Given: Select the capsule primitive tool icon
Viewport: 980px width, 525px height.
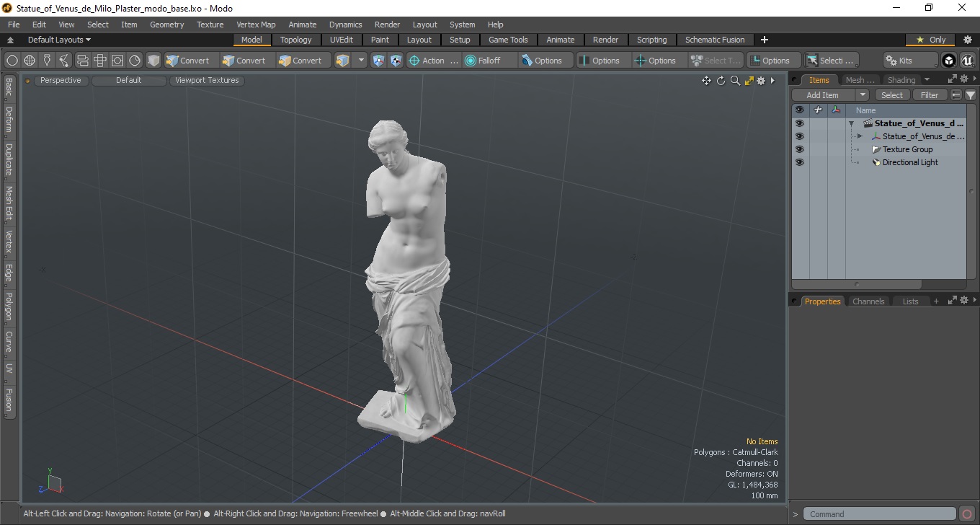Looking at the screenshot, I should pos(82,61).
